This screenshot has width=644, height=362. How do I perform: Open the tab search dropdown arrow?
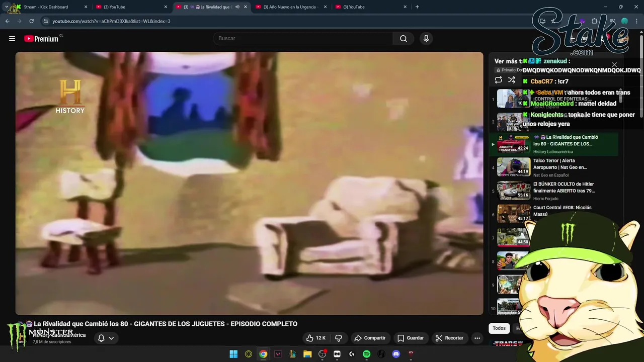(x=7, y=7)
